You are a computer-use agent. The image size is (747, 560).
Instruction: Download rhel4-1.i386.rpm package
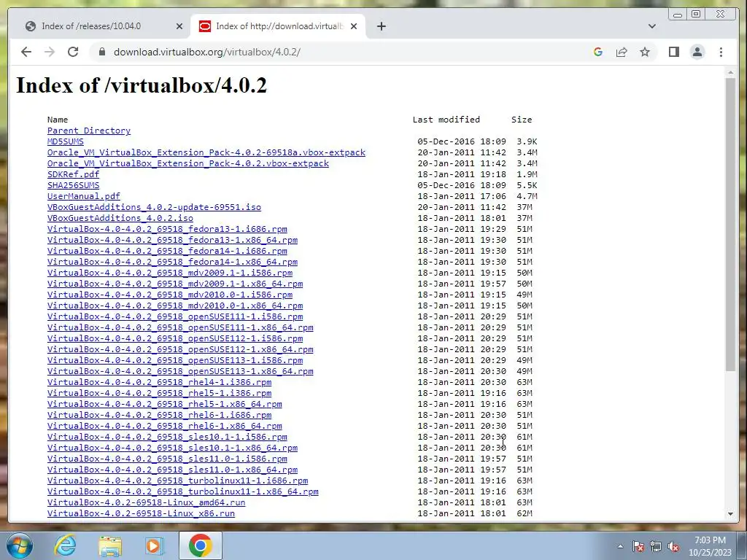[159, 382]
